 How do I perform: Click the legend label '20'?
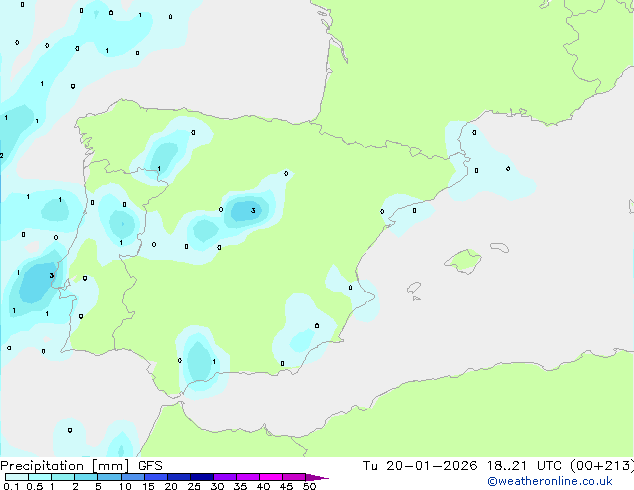coord(171,486)
